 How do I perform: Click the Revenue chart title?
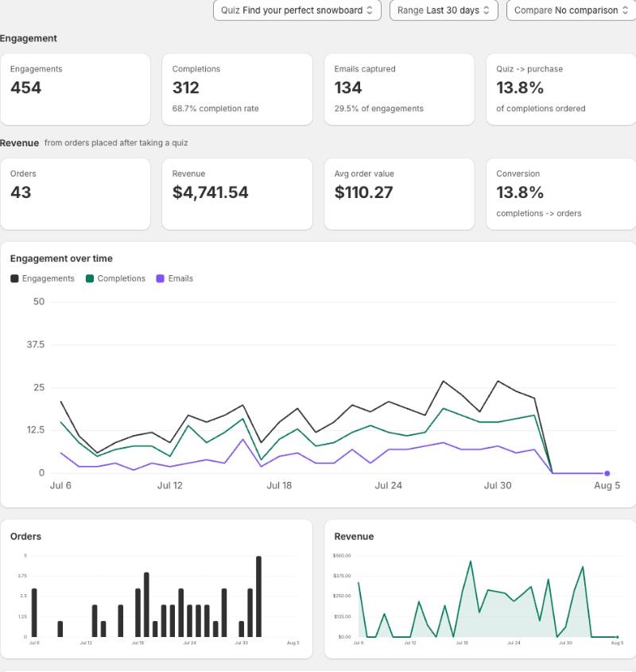tap(354, 537)
